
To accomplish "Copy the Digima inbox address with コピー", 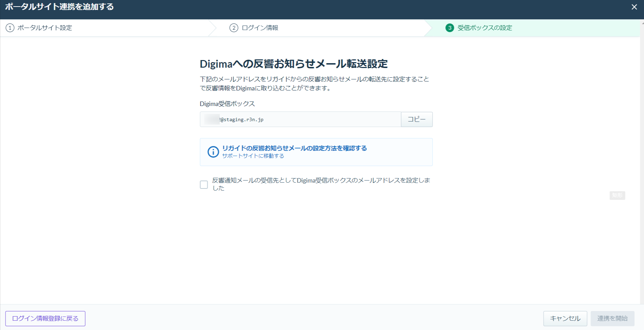I will (x=417, y=119).
